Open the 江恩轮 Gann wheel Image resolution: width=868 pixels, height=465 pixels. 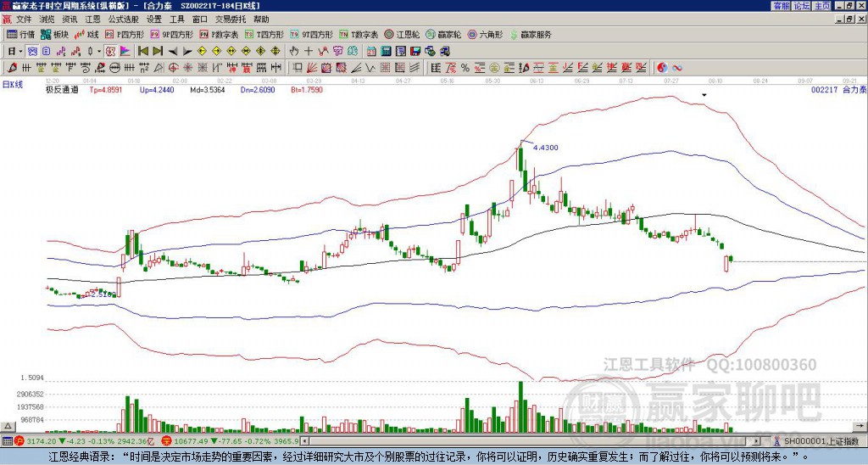pyautogui.click(x=403, y=34)
